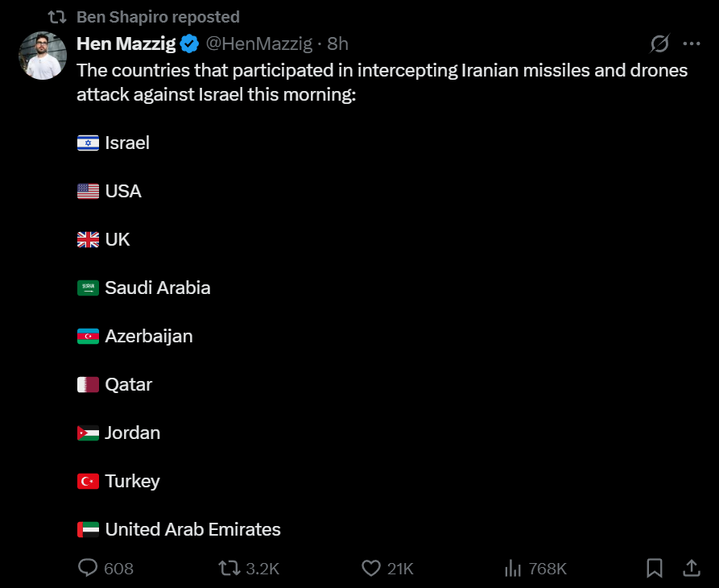Click the 8h timestamp link
Viewport: 719px width, 588px height.
[338, 43]
